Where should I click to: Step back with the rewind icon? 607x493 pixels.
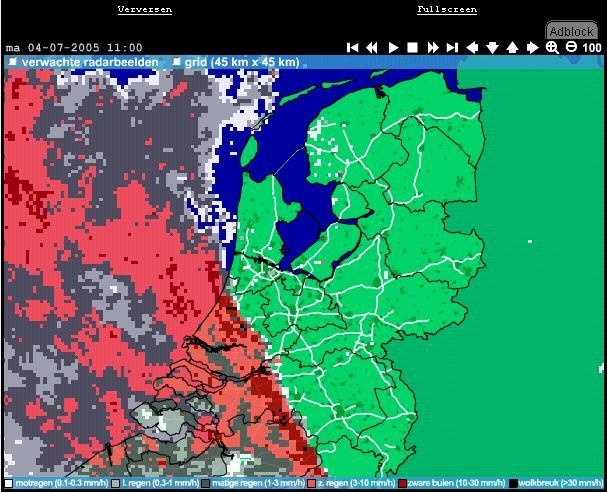click(x=372, y=48)
